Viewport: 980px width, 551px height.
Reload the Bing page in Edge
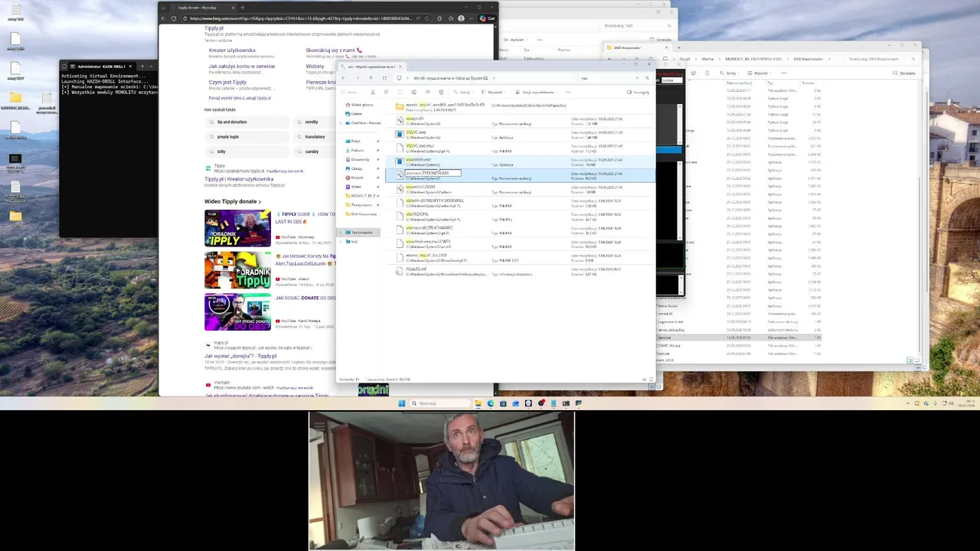pyautogui.click(x=174, y=18)
